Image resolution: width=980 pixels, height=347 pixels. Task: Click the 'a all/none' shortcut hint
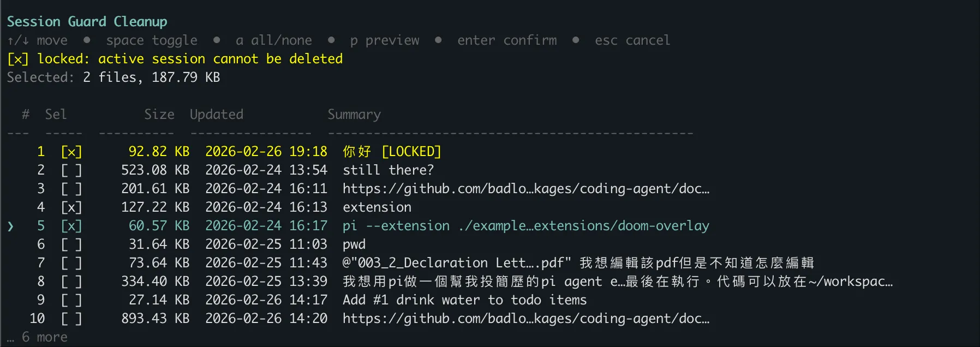click(273, 40)
